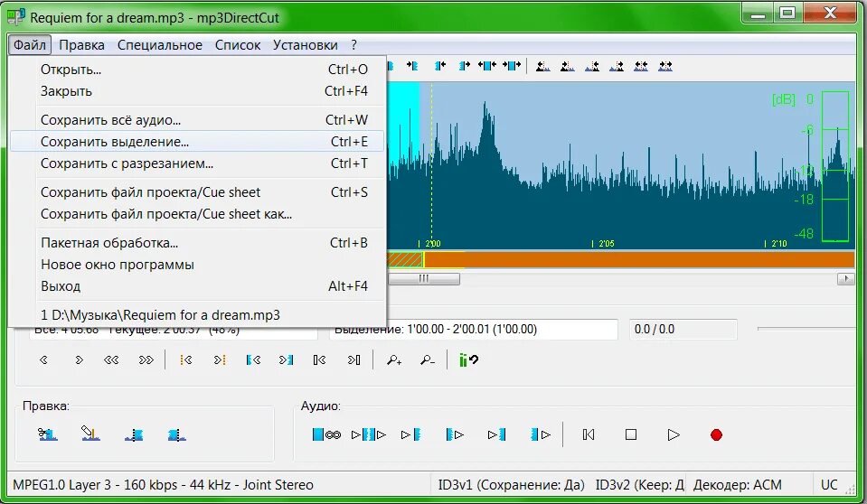Screen dimensions: 867x504
Task: Click the play-around-selection icon with two triangles
Action: (x=369, y=435)
